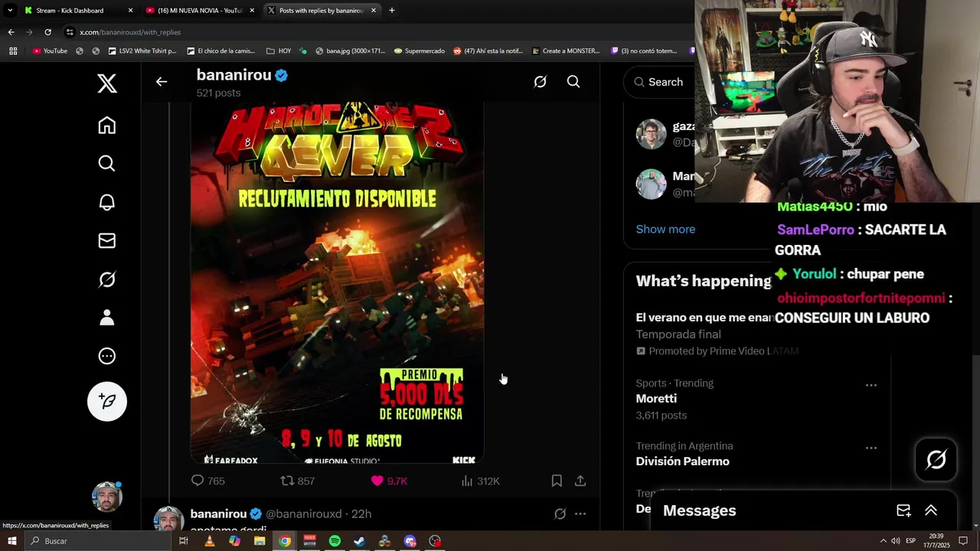Image resolution: width=980 pixels, height=551 pixels.
Task: Open the X logo home link
Action: coord(107,83)
